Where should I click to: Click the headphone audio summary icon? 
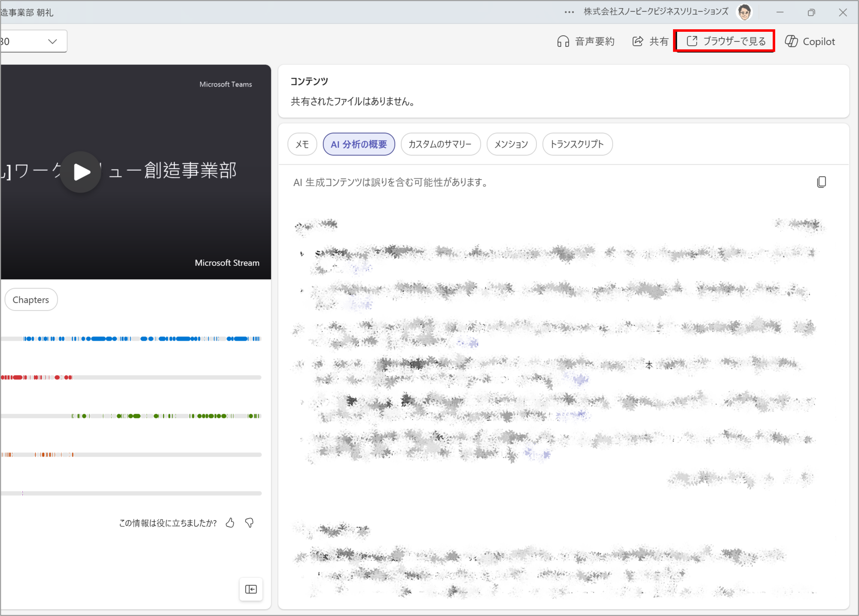click(563, 41)
